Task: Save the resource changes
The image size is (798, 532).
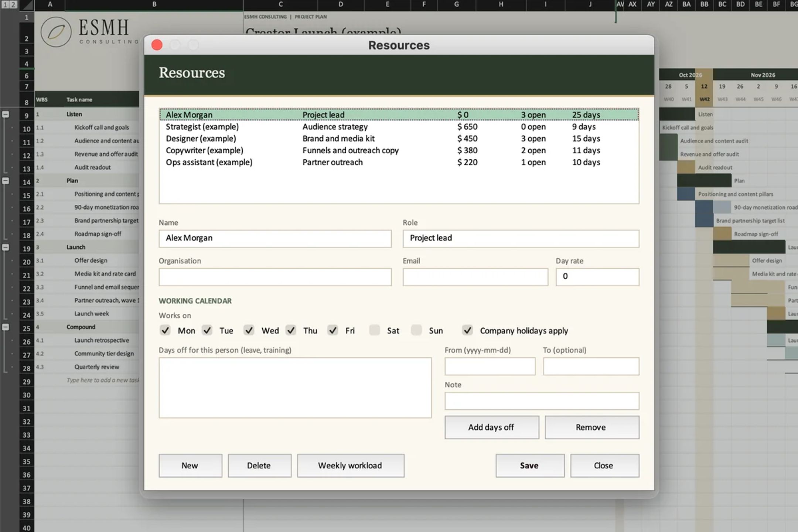Action: click(530, 465)
